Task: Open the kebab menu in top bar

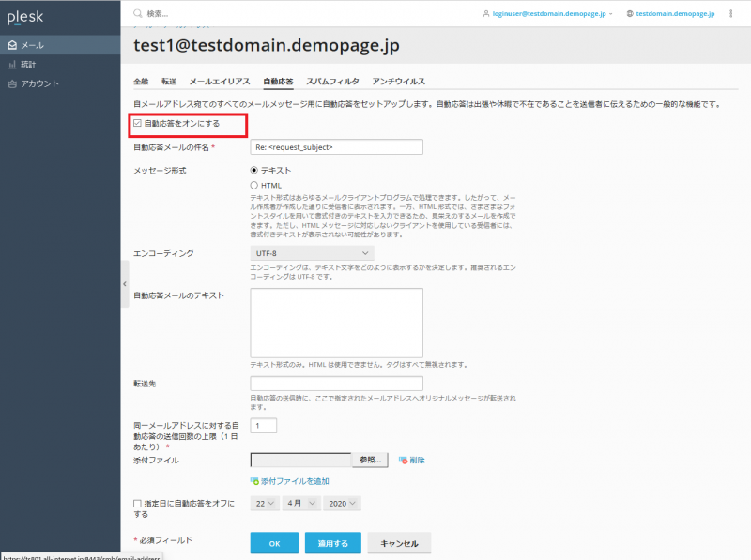Action: (x=730, y=14)
